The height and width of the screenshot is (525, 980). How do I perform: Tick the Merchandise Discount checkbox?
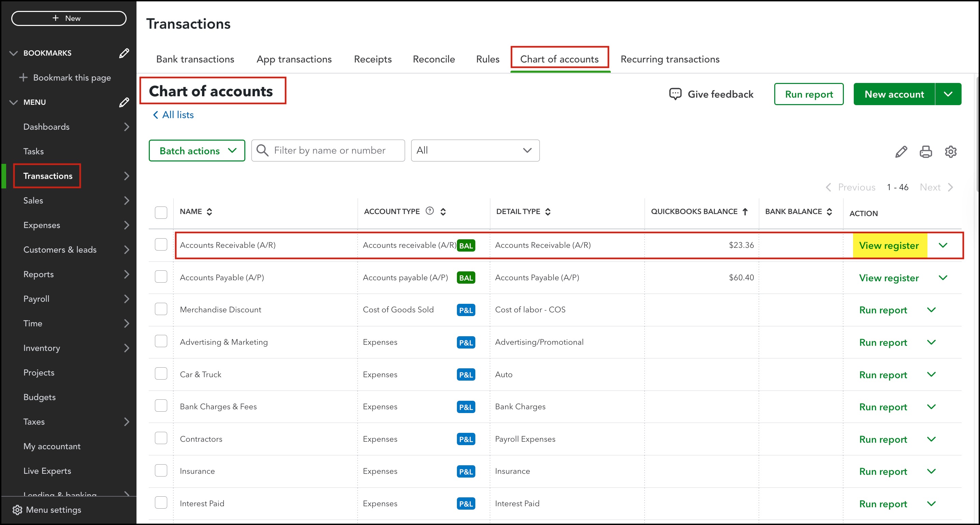click(161, 309)
